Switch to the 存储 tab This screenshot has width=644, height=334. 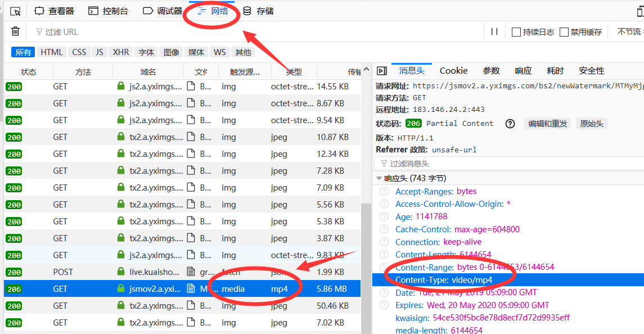click(x=259, y=11)
